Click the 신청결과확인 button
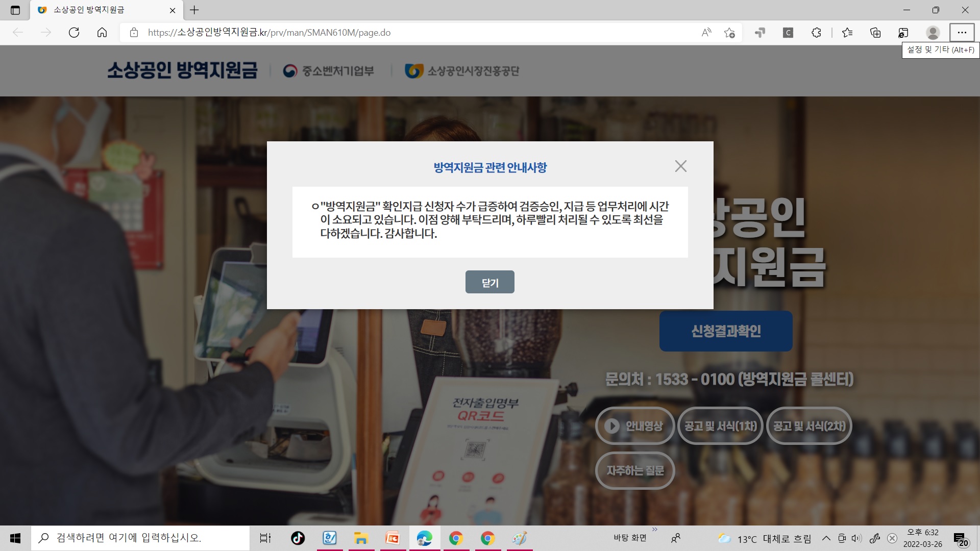The width and height of the screenshot is (980, 551). click(725, 331)
